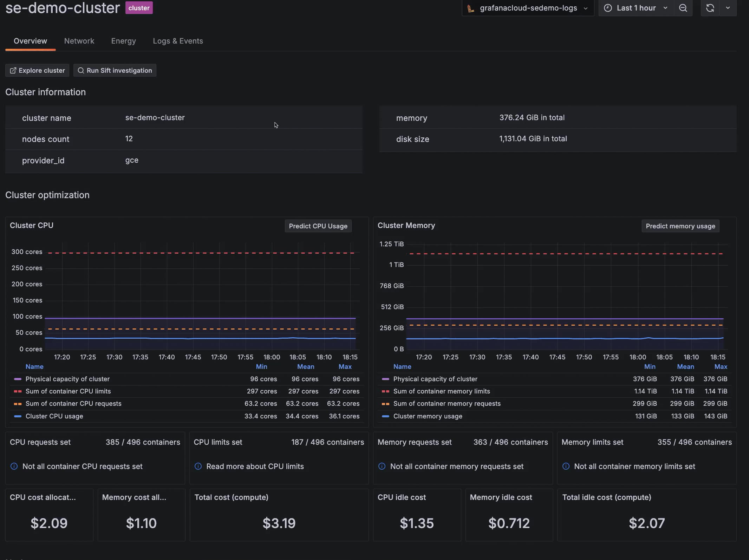The width and height of the screenshot is (749, 560).
Task: Click the Run Sift investigation button
Action: pyautogui.click(x=115, y=70)
